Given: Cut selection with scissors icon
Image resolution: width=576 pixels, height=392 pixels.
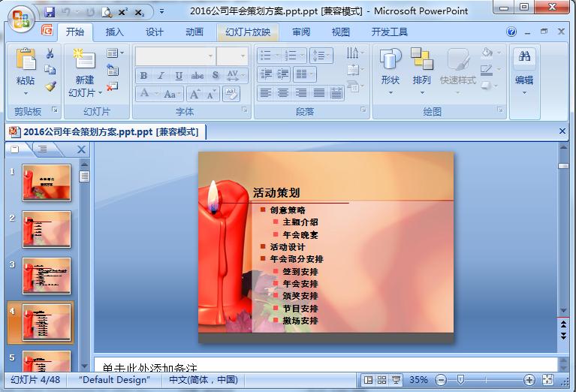Looking at the screenshot, I should click(50, 53).
